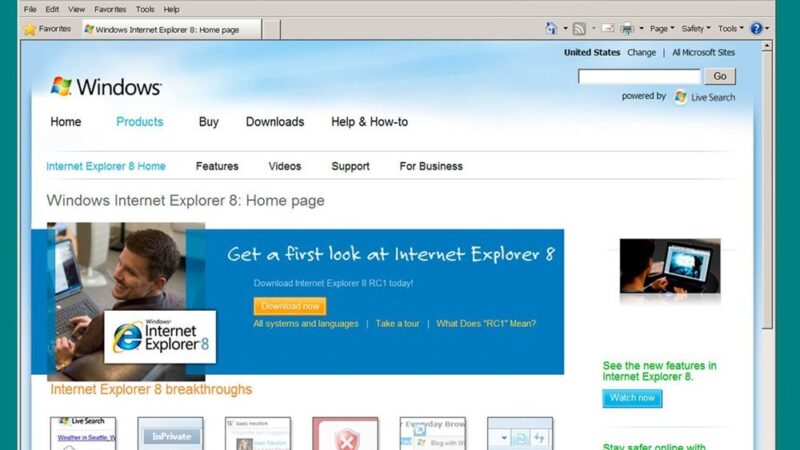Open the Print icon dropdown arrow
Image resolution: width=800 pixels, height=450 pixels.
(641, 29)
